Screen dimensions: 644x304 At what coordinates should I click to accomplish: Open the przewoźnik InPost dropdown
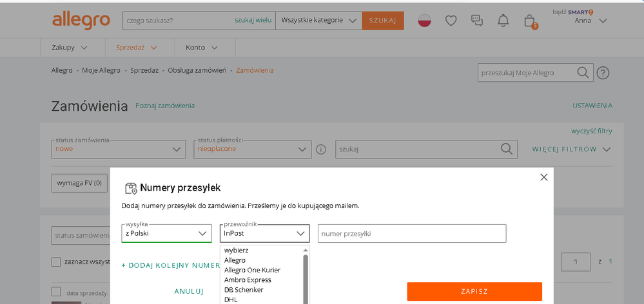tap(265, 233)
